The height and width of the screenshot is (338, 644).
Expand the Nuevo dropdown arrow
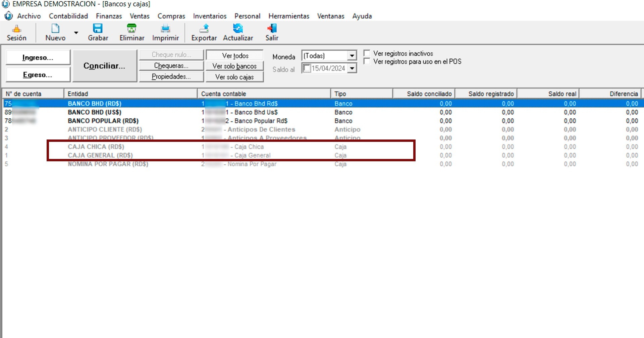coord(76,33)
